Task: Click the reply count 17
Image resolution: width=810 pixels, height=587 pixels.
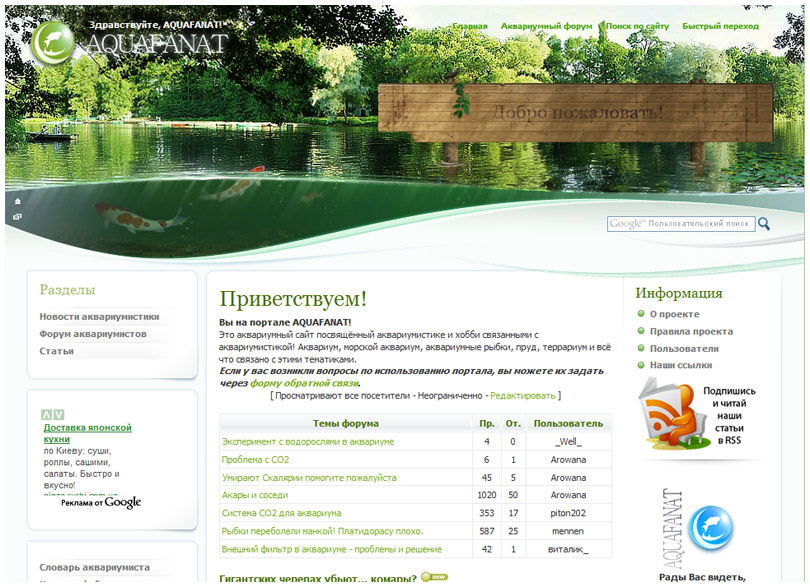Action: [x=513, y=513]
